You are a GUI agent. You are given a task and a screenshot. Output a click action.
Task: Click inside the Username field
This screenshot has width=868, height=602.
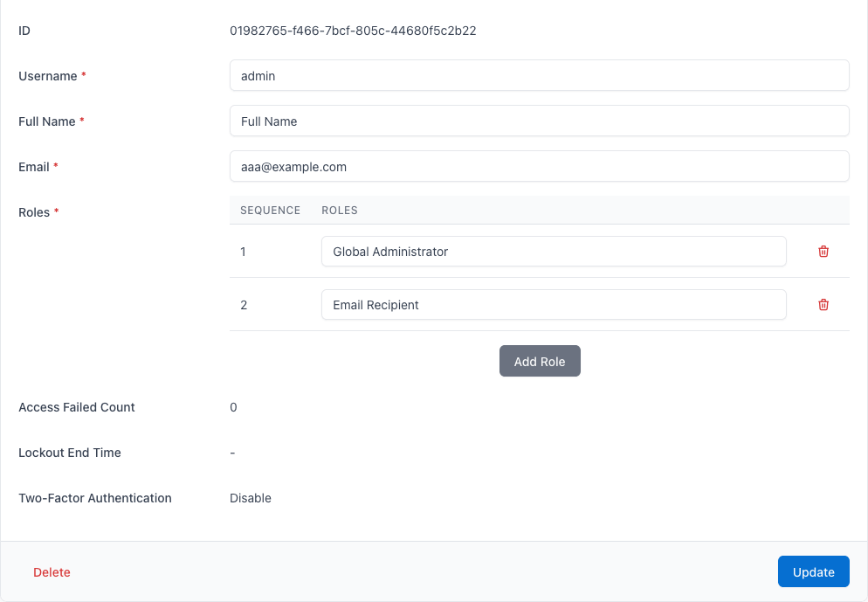[x=538, y=75]
